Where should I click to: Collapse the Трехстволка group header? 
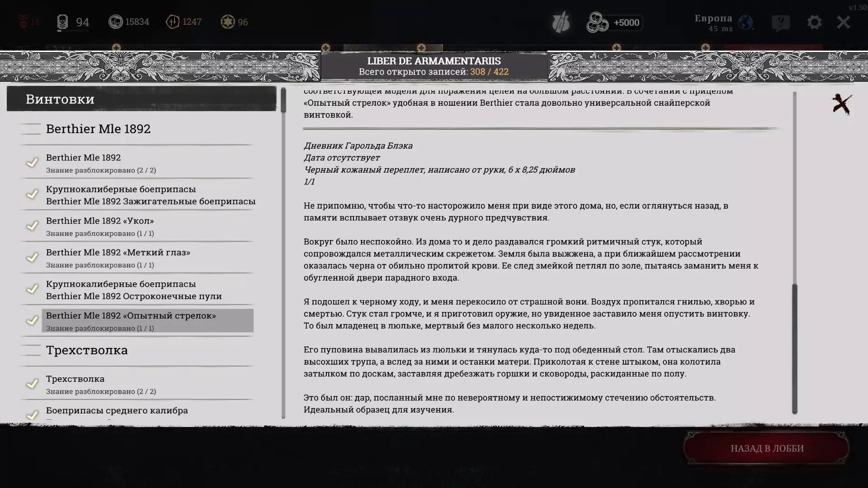[87, 350]
